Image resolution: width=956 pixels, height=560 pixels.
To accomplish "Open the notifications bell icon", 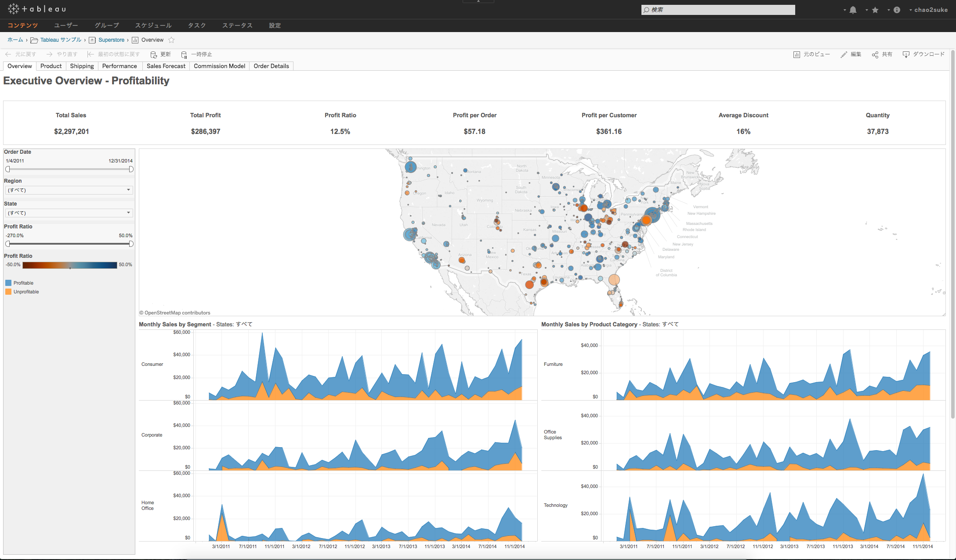I will tap(852, 9).
